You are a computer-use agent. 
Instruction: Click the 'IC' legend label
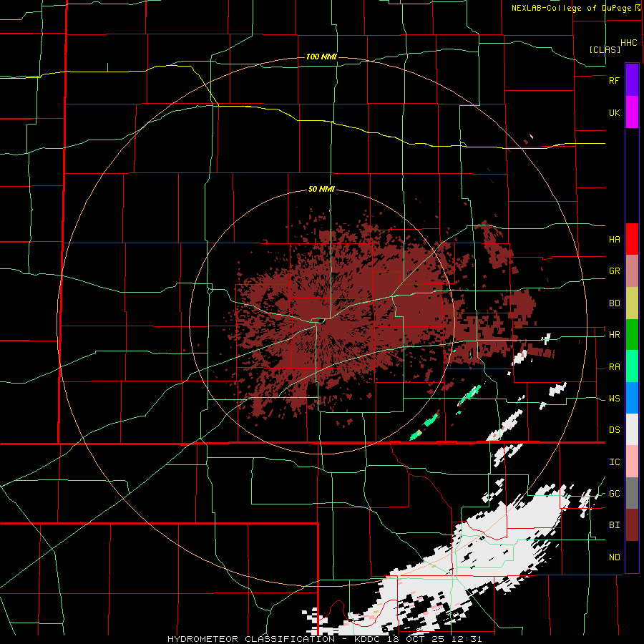pos(615,462)
